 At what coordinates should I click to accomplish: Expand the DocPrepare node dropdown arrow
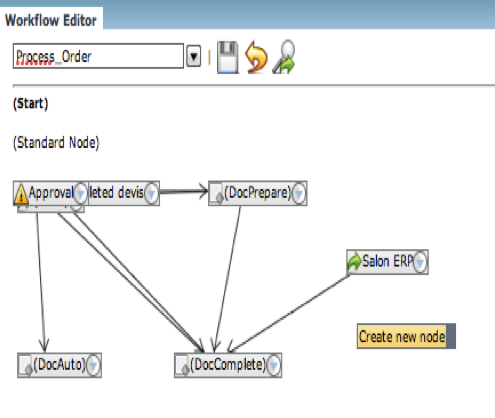coord(299,193)
